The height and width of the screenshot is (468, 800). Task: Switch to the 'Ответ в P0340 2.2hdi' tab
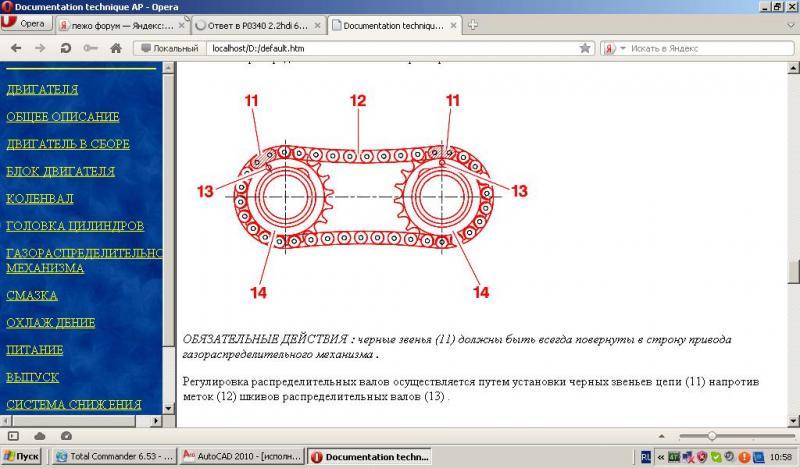[x=258, y=25]
